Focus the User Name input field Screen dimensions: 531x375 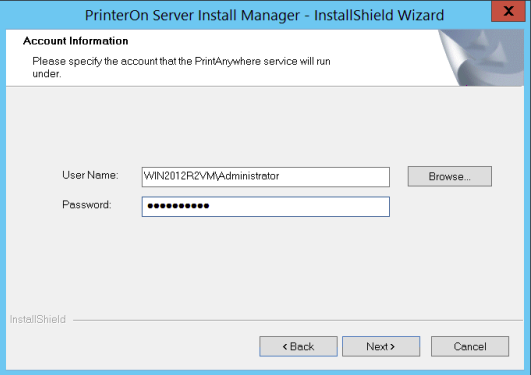pos(266,176)
